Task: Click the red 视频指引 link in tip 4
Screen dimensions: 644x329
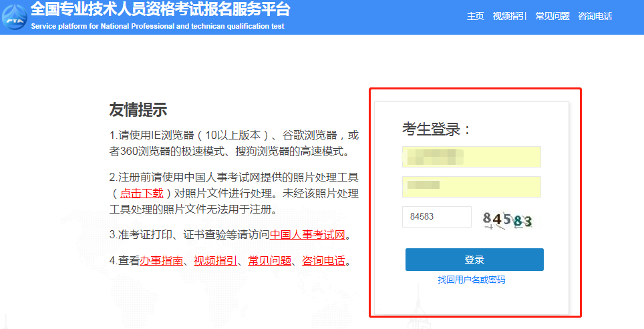Action: click(215, 260)
